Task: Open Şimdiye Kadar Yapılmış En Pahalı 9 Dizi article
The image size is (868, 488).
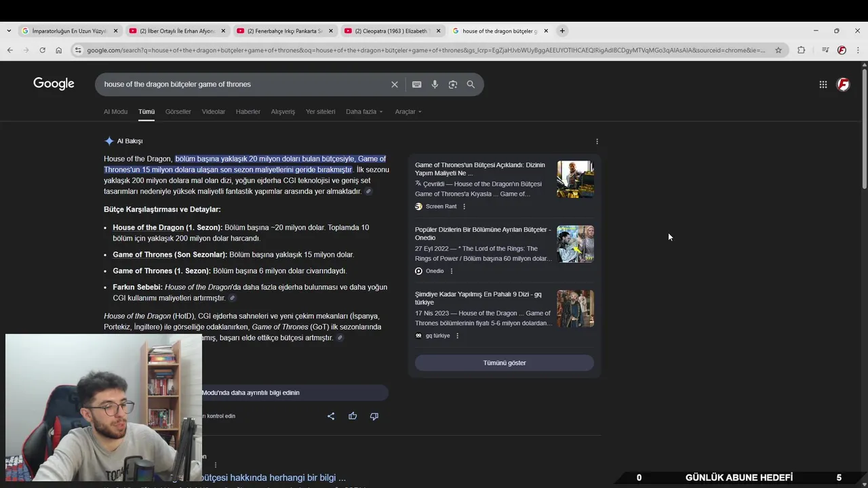Action: tap(478, 298)
